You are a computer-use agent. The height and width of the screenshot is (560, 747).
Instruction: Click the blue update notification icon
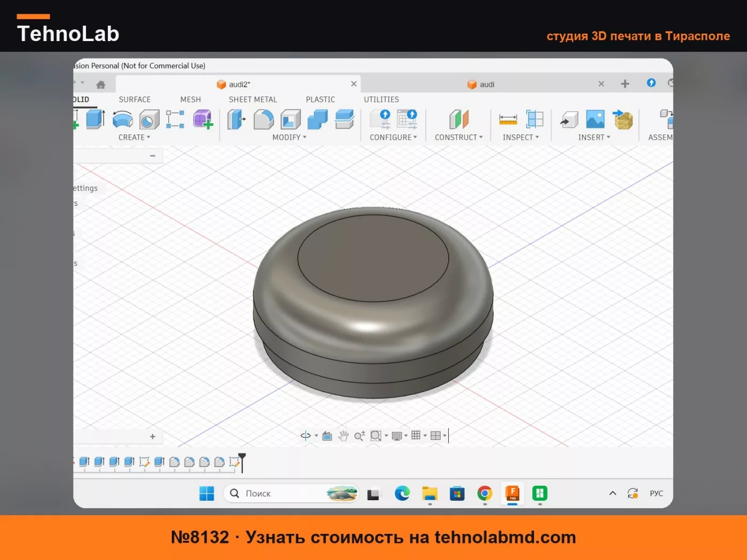(x=651, y=83)
